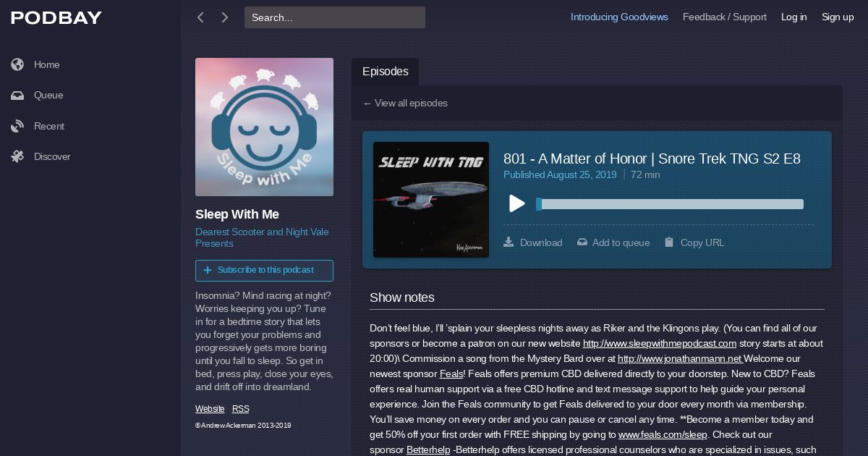Click the Sleep With TNG episode thumbnail
Screen dimensions: 868x456
tap(431, 200)
